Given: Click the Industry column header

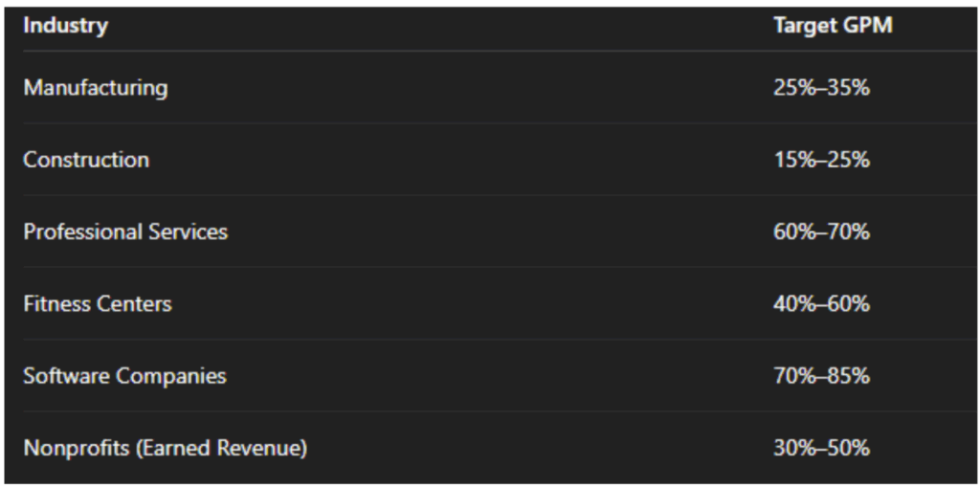Looking at the screenshot, I should (66, 26).
